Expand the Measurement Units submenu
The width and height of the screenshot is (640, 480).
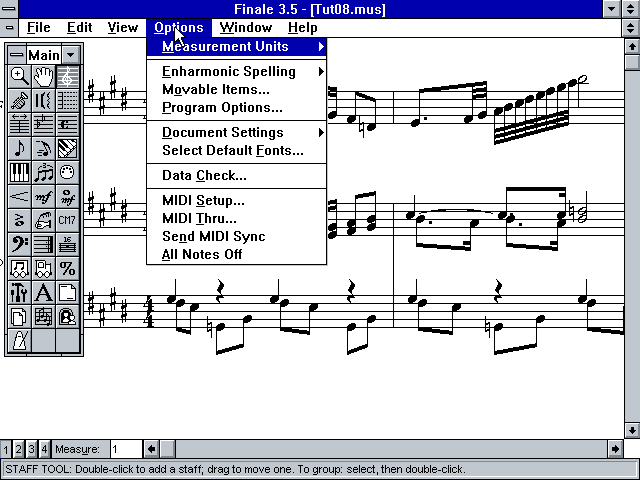[x=237, y=47]
